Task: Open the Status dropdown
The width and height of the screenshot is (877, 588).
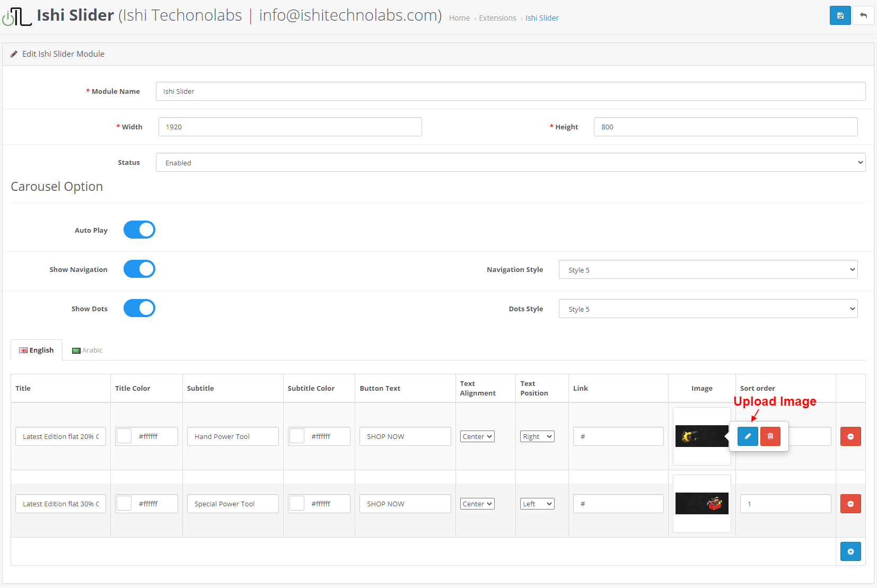Action: pos(510,163)
